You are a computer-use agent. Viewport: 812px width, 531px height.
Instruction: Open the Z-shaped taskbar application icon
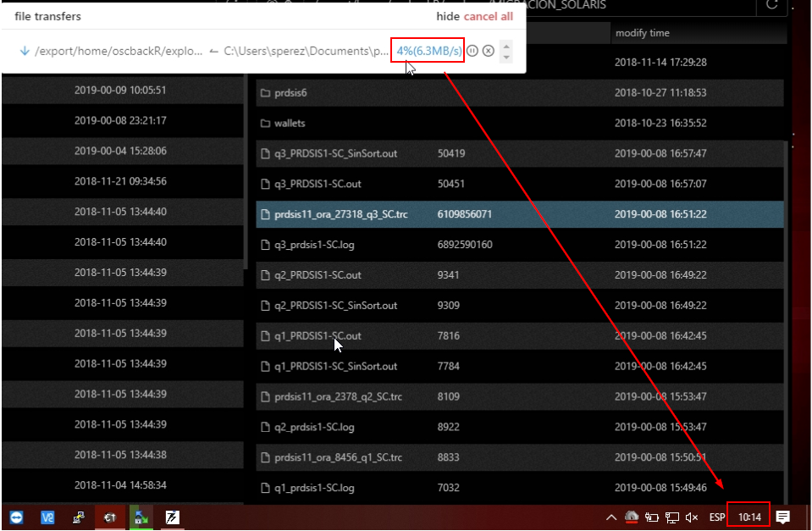[x=172, y=517]
